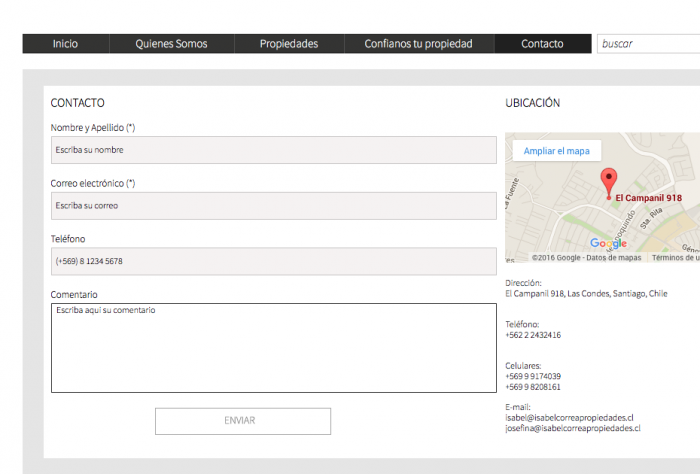Screen dimensions: 700x474
Task: Click the landline number +562 2 2432416
Action: [533, 335]
